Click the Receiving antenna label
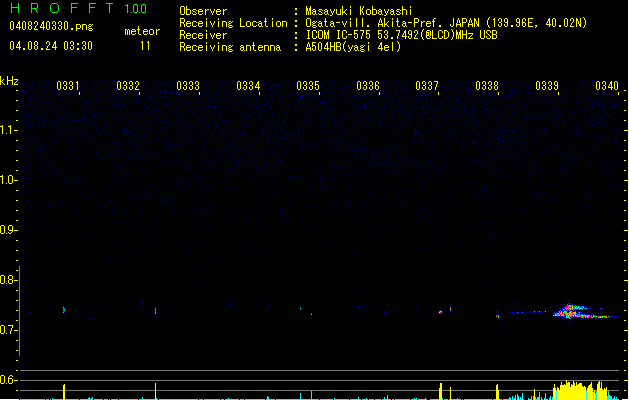Screen dimensions: 629x400 pyautogui.click(x=230, y=47)
